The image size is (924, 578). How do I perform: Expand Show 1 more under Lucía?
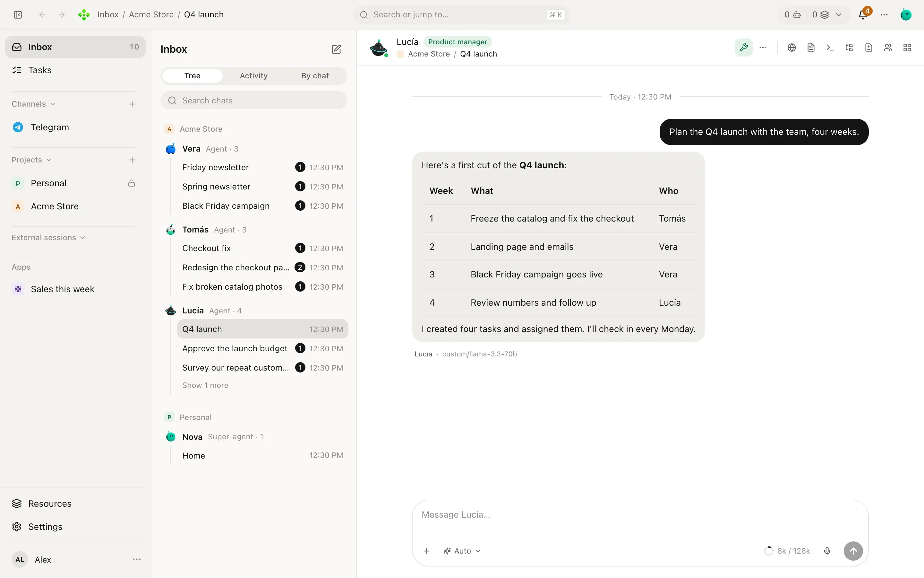pyautogui.click(x=205, y=385)
